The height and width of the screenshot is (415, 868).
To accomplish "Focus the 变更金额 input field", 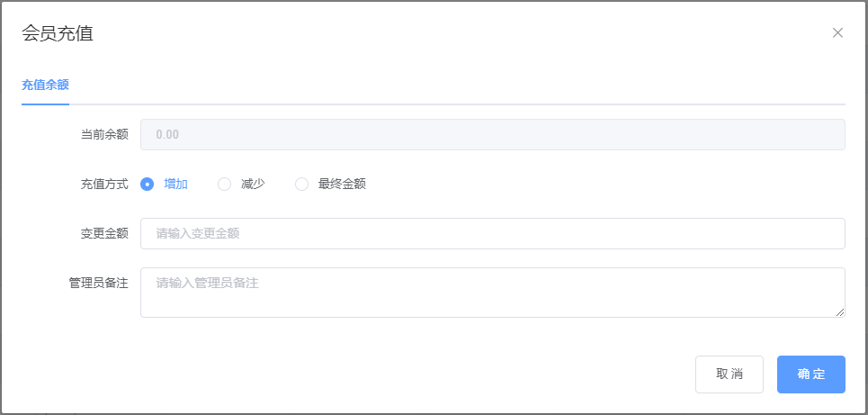I will [492, 233].
